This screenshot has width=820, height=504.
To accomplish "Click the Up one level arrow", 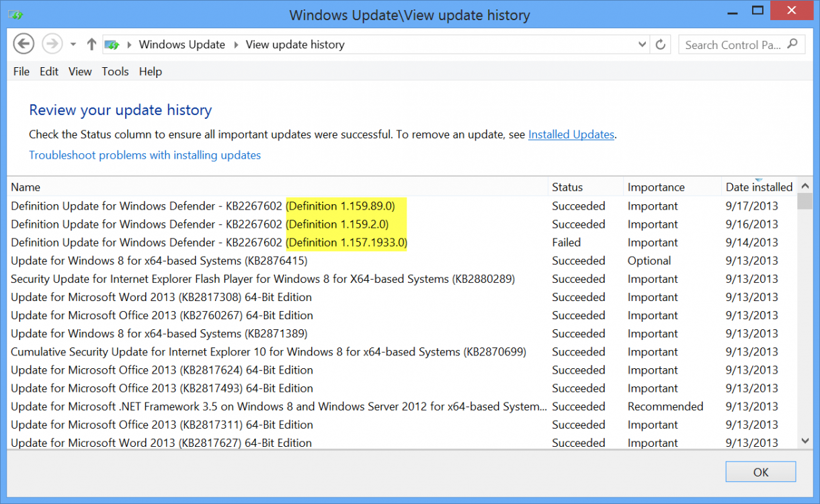I will tap(91, 44).
